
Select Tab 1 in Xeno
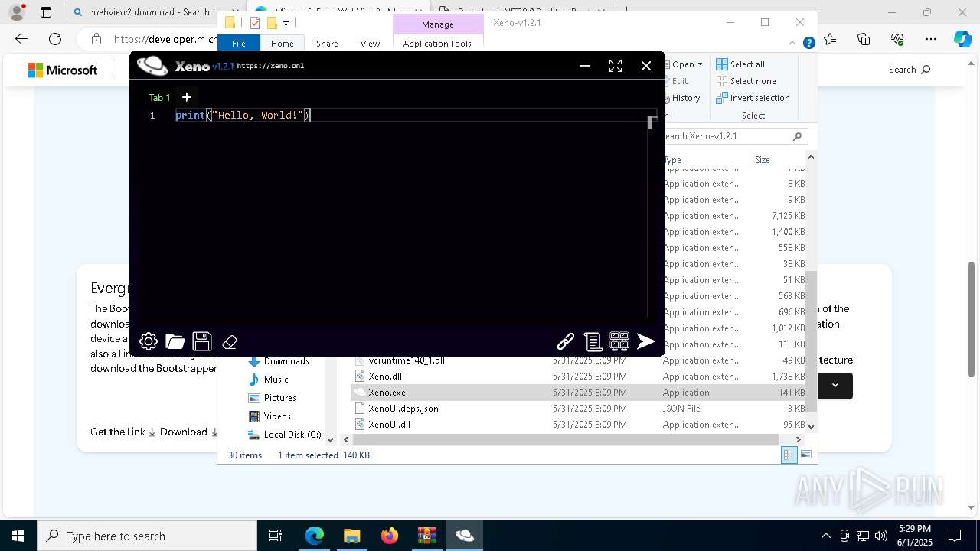pos(159,97)
